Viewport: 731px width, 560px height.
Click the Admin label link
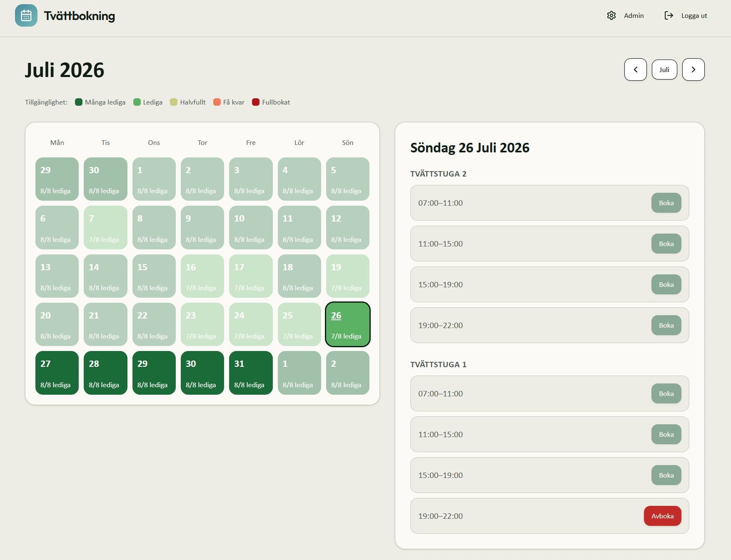point(634,15)
